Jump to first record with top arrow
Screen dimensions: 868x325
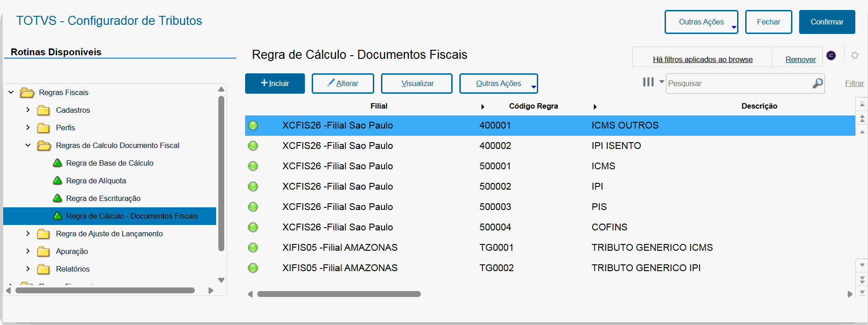tap(862, 105)
